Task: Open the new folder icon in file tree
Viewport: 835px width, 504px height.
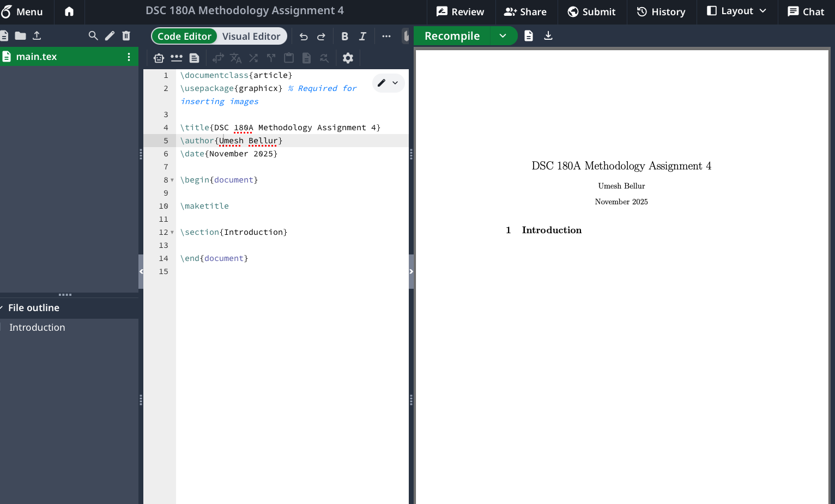Action: click(x=21, y=36)
